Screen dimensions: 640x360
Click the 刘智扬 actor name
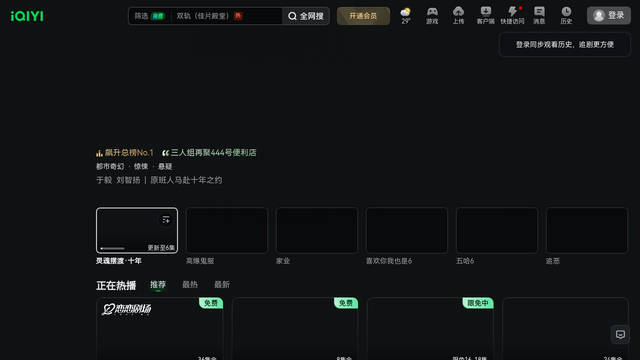(128, 180)
